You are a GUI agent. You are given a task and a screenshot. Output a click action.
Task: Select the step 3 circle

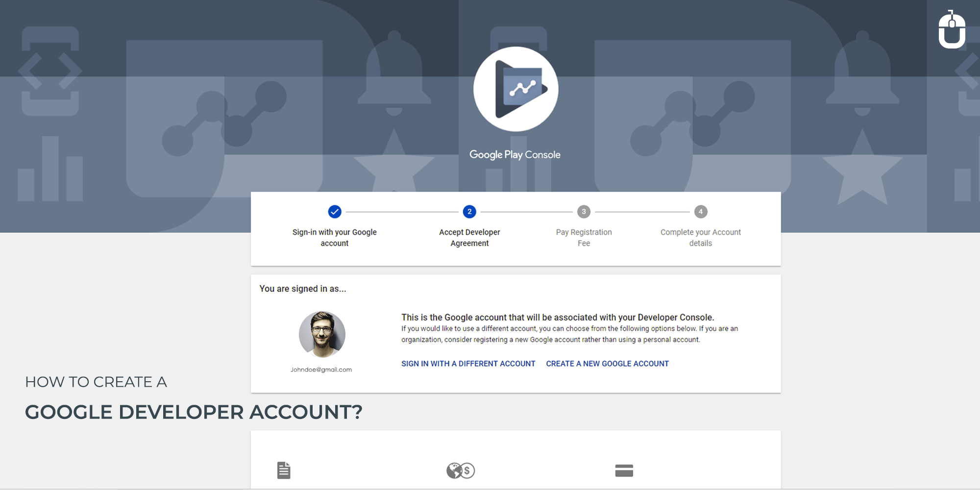pos(584,212)
